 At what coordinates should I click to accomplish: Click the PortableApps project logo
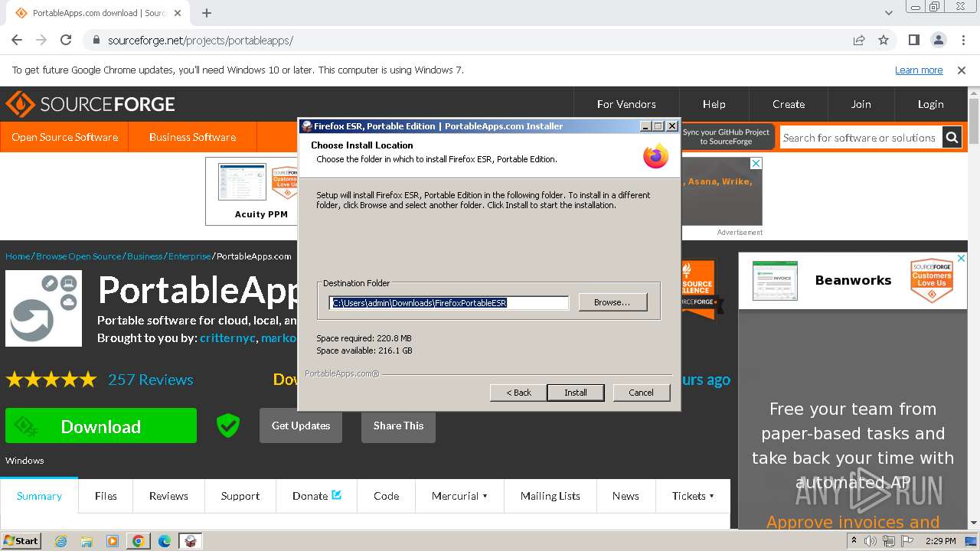pyautogui.click(x=44, y=308)
